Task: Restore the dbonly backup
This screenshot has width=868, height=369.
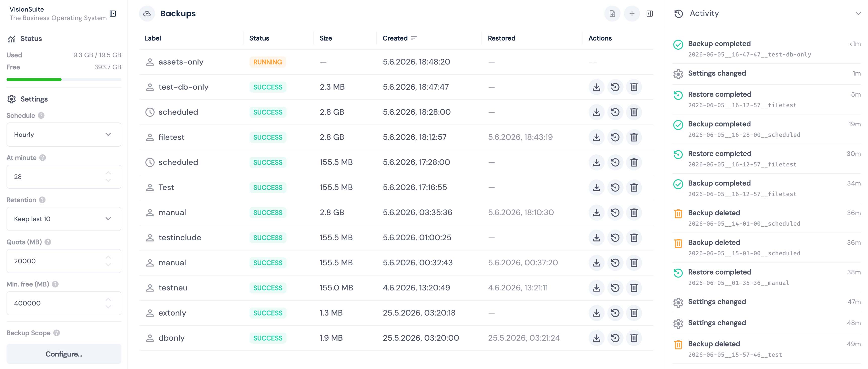Action: (x=615, y=338)
